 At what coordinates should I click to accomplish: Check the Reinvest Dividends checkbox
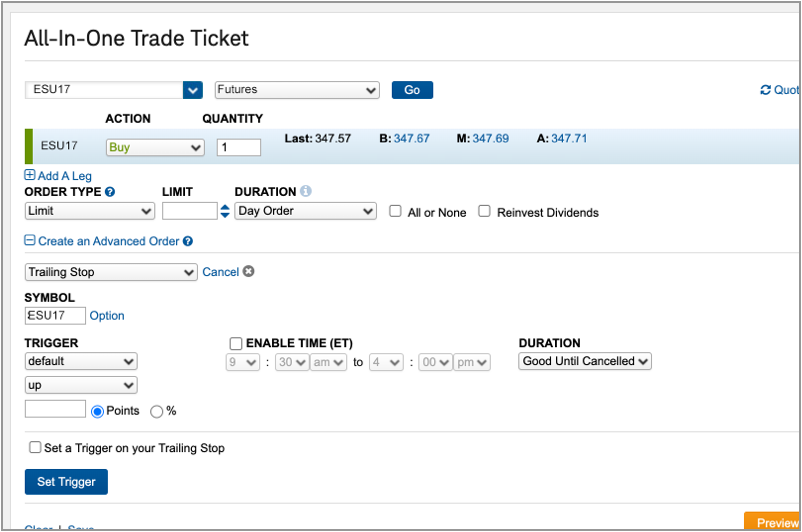click(x=484, y=211)
